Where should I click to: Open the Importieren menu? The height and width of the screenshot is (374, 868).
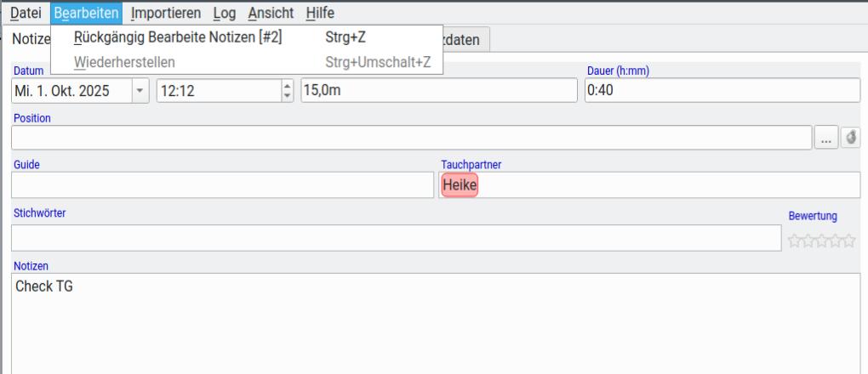tap(166, 13)
